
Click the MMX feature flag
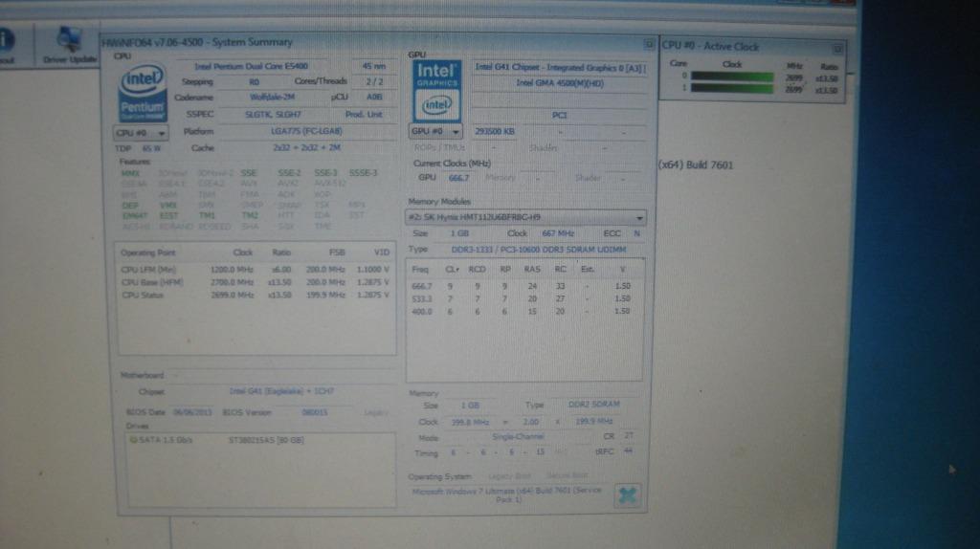pyautogui.click(x=130, y=173)
